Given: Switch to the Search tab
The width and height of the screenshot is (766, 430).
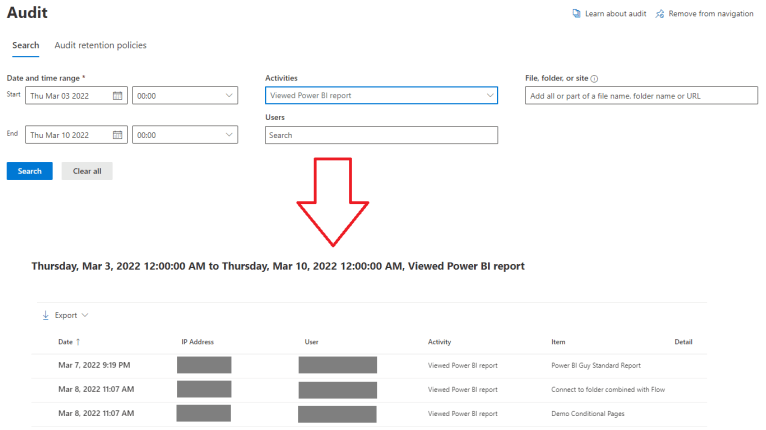Looking at the screenshot, I should 25,45.
